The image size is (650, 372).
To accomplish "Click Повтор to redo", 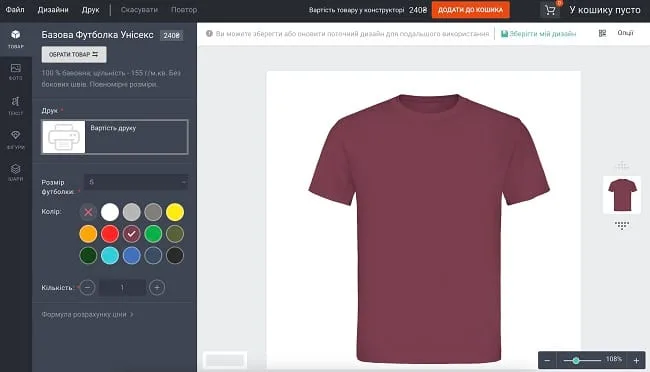I will pos(184,10).
